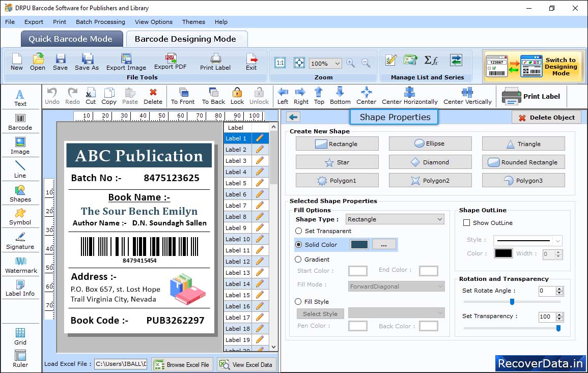
Task: Create a new Star shape
Action: (x=337, y=162)
